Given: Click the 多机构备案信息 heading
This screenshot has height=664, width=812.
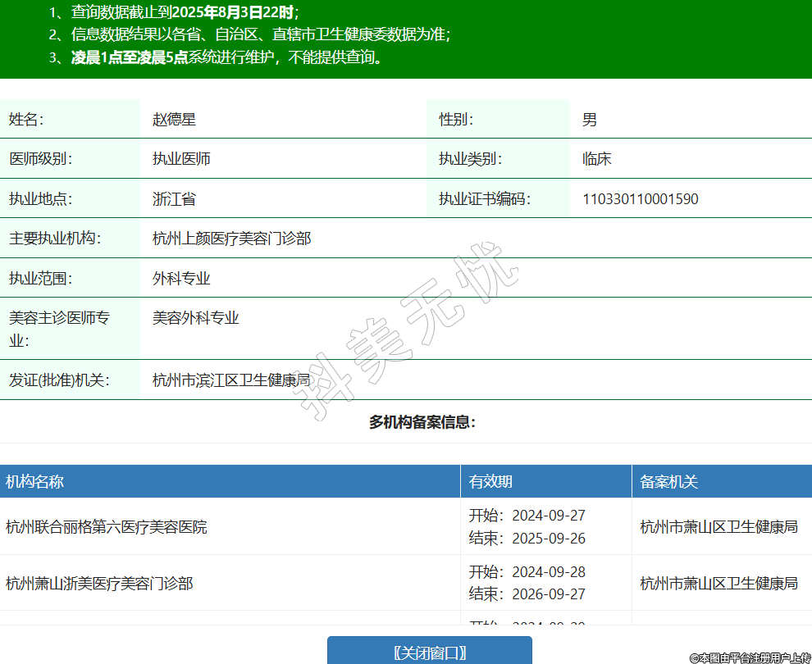Looking at the screenshot, I should click(422, 422).
